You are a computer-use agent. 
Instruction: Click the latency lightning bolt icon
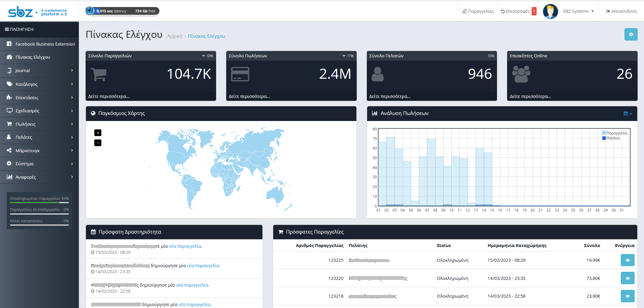(90, 11)
